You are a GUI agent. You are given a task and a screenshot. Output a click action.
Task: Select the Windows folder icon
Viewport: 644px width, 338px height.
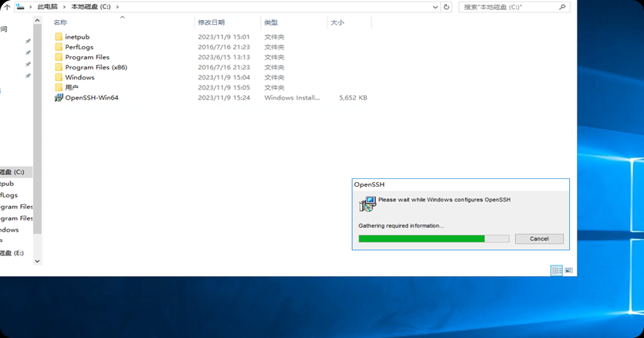pyautogui.click(x=59, y=77)
